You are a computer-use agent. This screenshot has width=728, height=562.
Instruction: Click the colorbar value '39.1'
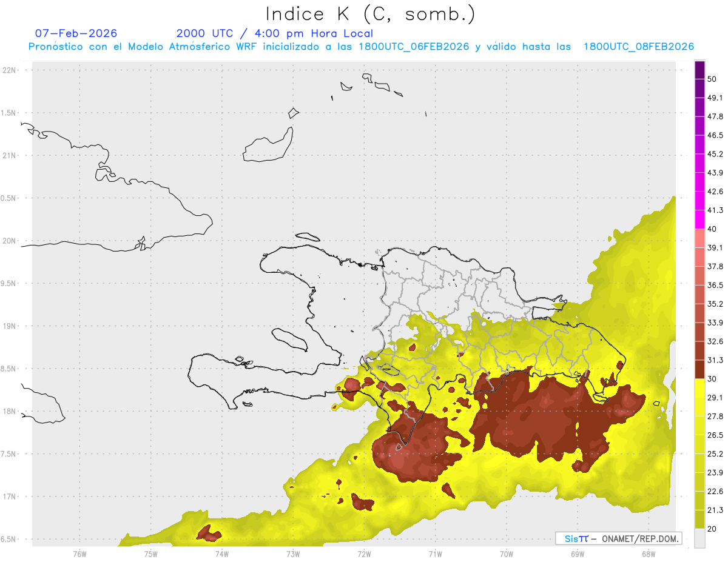pos(715,248)
